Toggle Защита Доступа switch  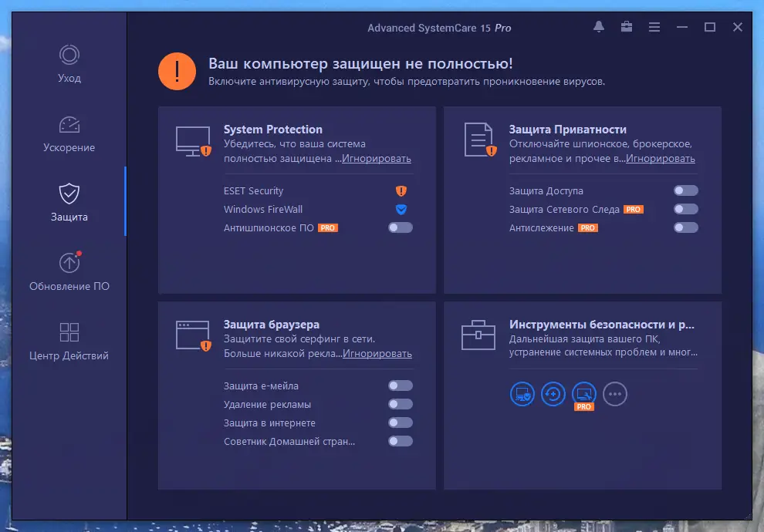(686, 190)
